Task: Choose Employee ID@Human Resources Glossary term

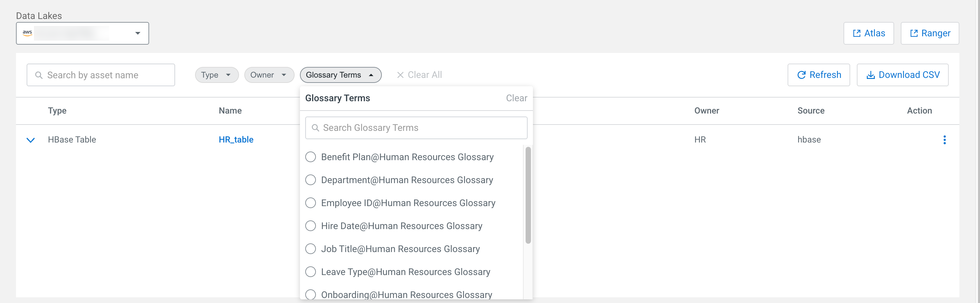Action: pyautogui.click(x=311, y=203)
